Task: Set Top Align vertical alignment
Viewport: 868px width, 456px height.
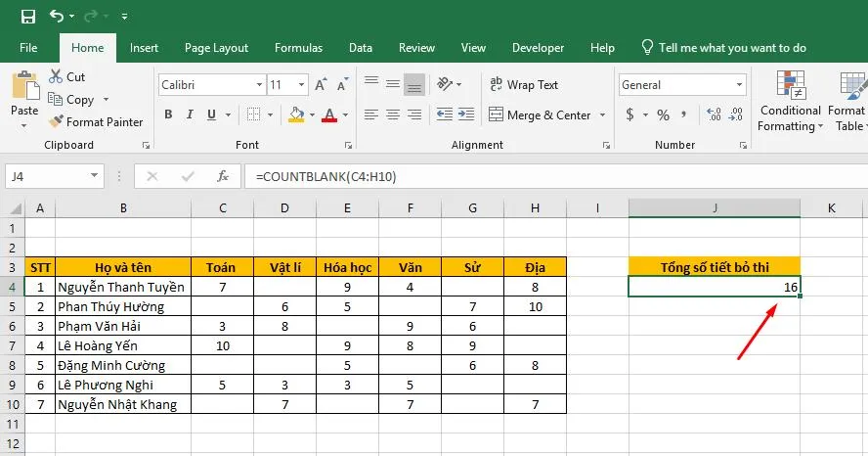Action: coord(371,83)
